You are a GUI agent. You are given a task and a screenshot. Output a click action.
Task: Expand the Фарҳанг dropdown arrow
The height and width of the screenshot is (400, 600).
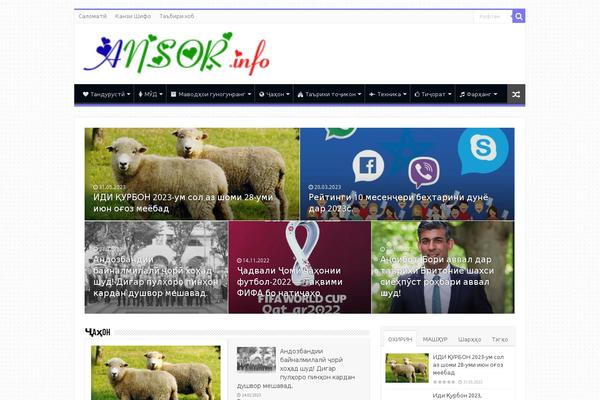pyautogui.click(x=496, y=94)
